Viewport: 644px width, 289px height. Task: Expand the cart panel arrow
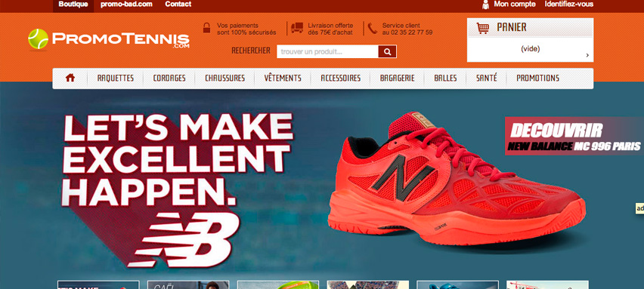pos(587,55)
